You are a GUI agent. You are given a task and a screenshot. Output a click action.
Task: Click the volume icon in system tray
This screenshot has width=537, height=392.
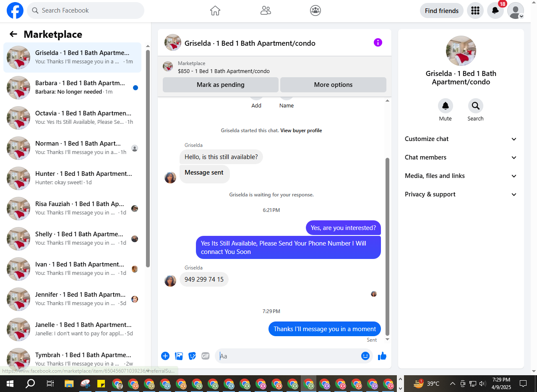pyautogui.click(x=482, y=384)
